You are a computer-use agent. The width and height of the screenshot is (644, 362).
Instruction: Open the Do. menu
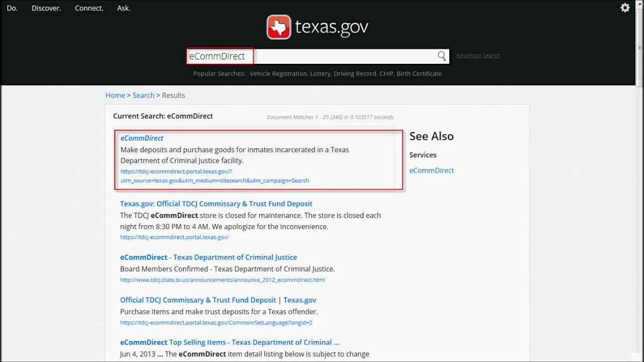[x=12, y=8]
